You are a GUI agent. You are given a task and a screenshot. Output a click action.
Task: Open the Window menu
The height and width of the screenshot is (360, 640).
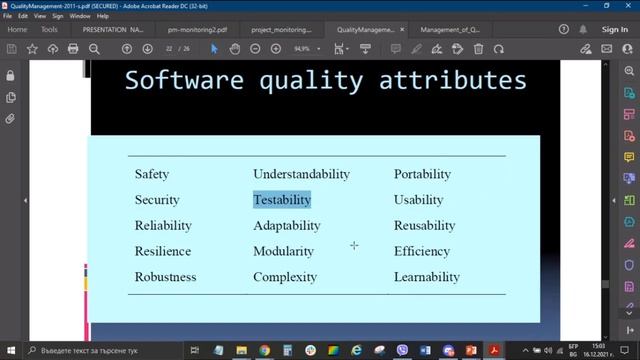click(80, 16)
